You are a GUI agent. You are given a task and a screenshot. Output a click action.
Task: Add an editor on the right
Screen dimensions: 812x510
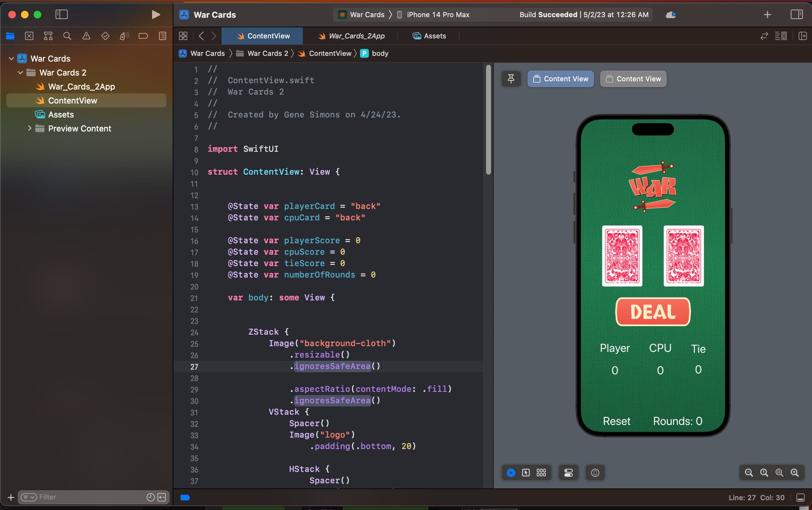802,36
